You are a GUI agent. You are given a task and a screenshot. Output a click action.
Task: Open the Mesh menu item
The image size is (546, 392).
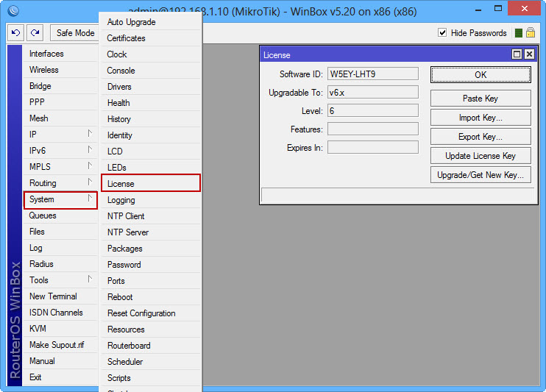point(60,118)
